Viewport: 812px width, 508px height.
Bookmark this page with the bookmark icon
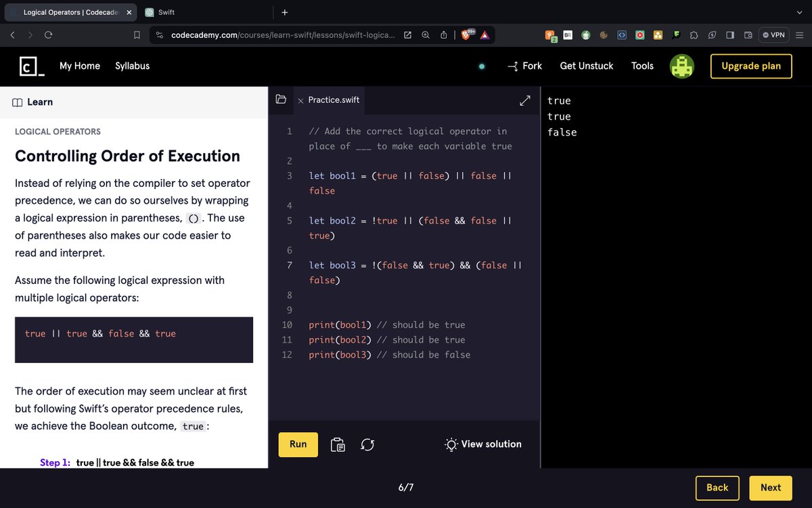coord(137,35)
